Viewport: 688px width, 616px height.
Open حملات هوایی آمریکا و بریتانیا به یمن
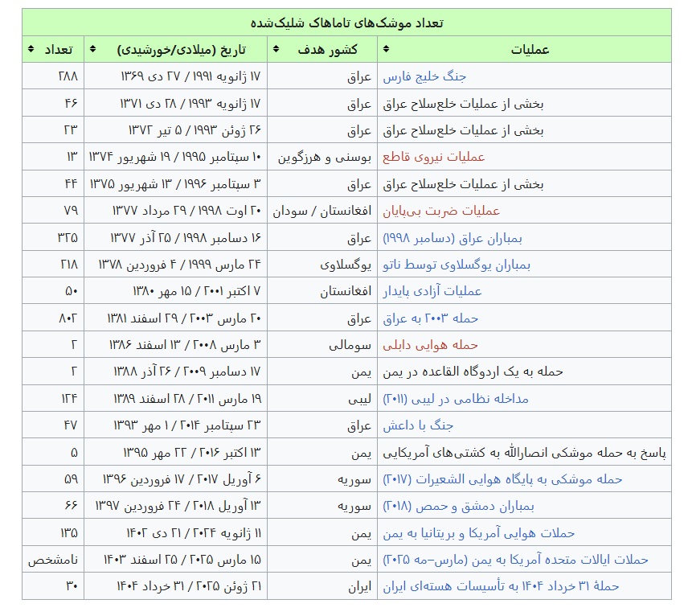(x=479, y=532)
